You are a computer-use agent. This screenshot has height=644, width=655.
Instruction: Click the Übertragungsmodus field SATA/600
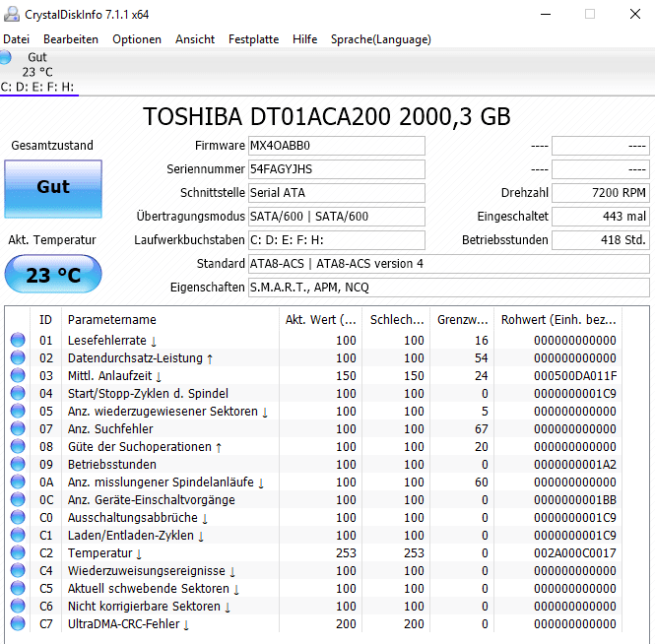click(337, 217)
